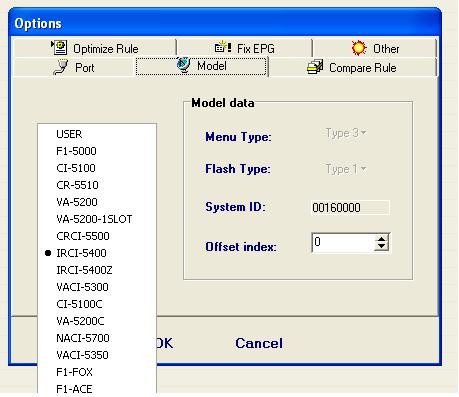459x397 pixels.
Task: Click the Menu Type label
Action: (x=238, y=137)
